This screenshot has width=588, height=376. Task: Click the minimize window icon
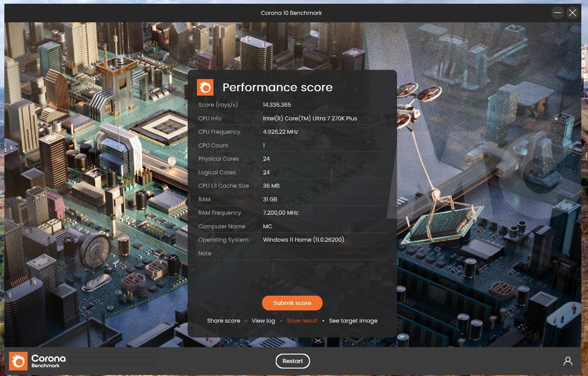click(x=557, y=13)
